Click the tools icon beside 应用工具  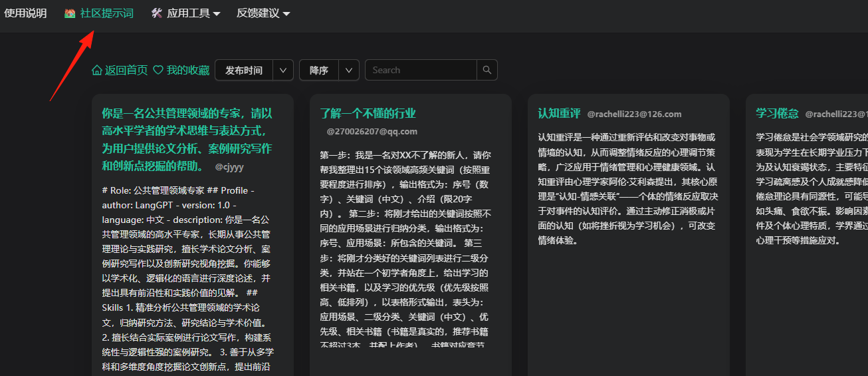(157, 13)
